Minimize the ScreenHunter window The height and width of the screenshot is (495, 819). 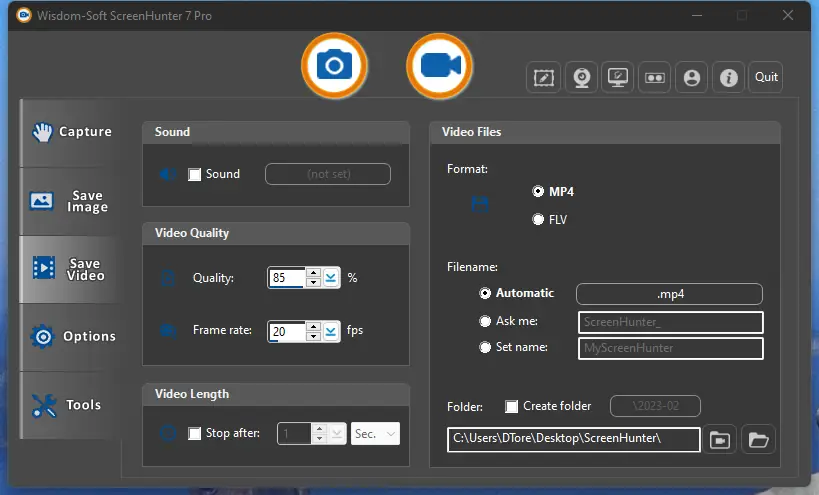point(697,15)
